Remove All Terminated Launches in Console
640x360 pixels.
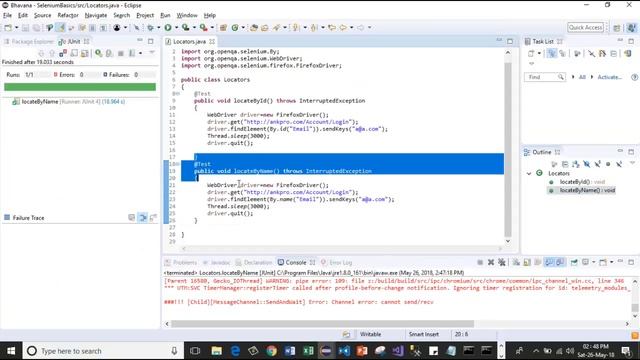coord(502,262)
